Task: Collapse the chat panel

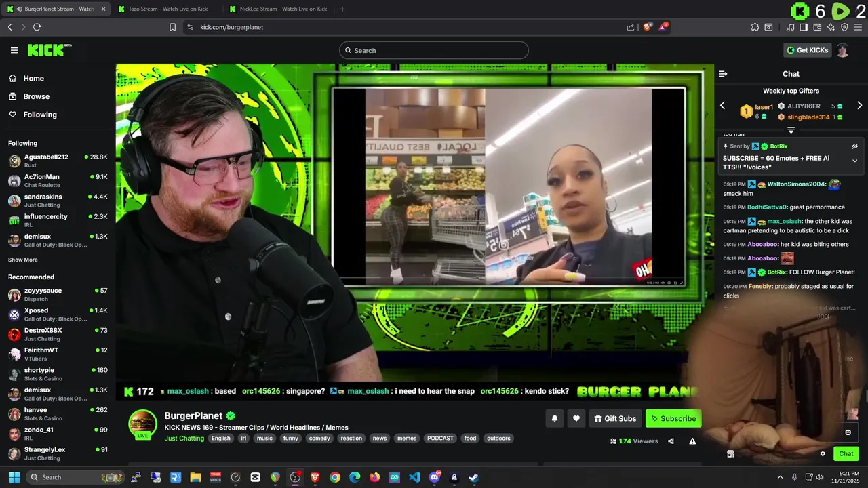Action: tap(723, 74)
